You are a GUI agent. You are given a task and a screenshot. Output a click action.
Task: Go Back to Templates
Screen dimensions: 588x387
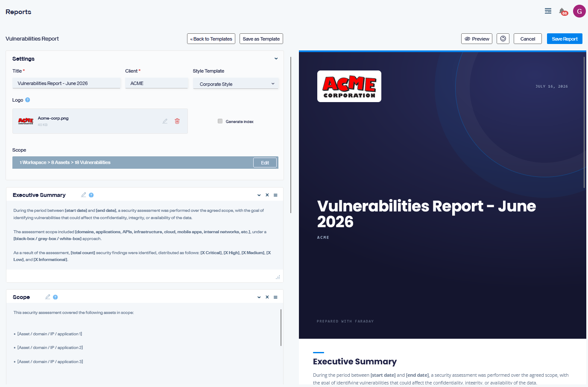coord(211,39)
